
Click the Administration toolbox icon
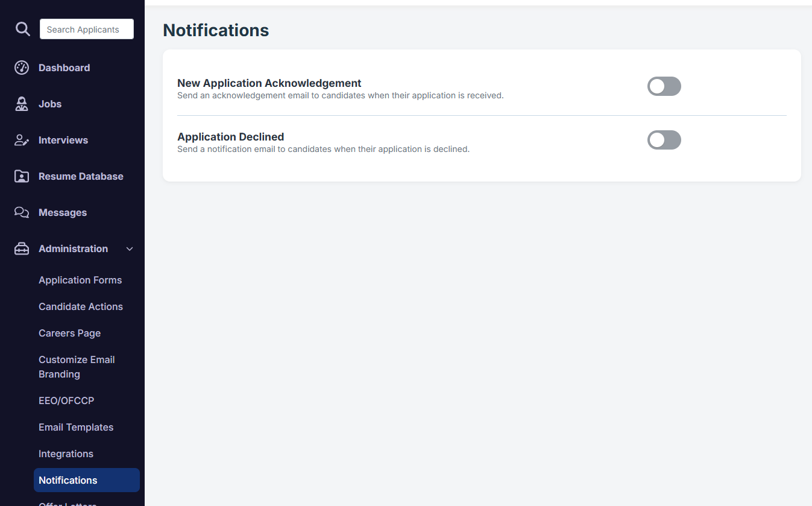pyautogui.click(x=22, y=248)
